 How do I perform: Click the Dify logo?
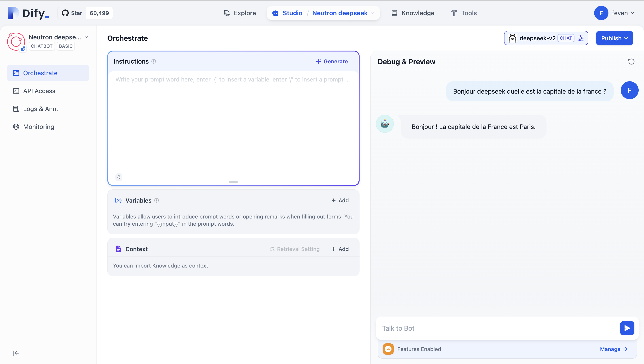click(28, 13)
